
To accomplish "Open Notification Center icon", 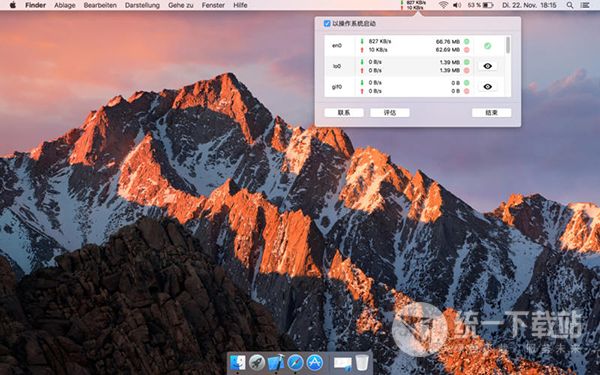I will (585, 5).
